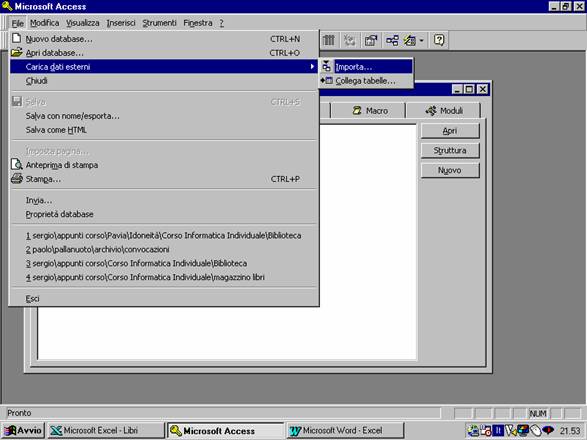
Task: Click the Properties toolbar icon
Action: pyautogui.click(x=371, y=40)
